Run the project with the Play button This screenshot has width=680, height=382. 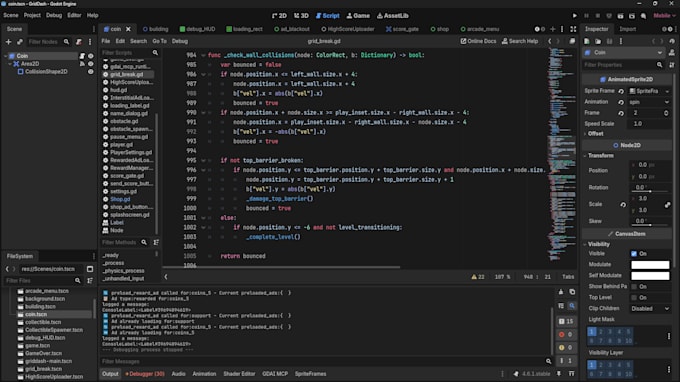pos(575,16)
